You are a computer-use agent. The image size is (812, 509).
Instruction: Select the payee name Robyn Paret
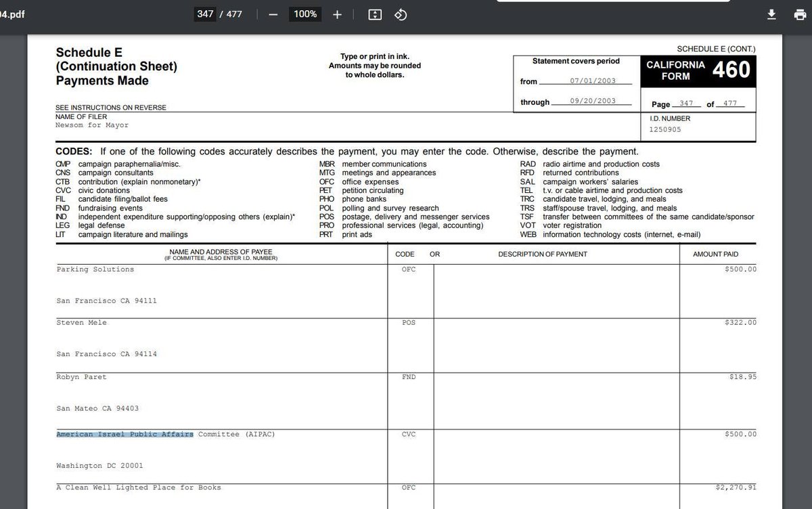coord(81,377)
